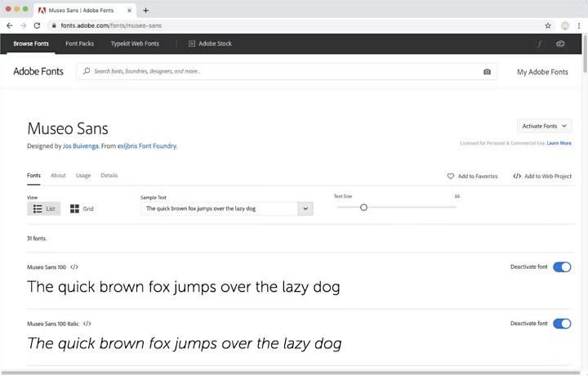
Task: Click the visual search camera icon
Action: [x=487, y=71]
